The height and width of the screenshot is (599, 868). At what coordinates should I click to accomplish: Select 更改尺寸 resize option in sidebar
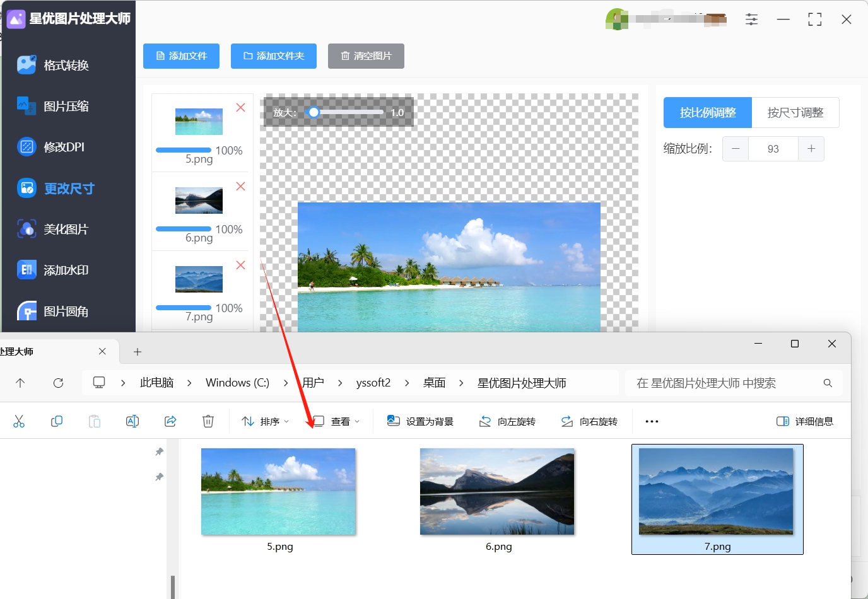[56, 188]
